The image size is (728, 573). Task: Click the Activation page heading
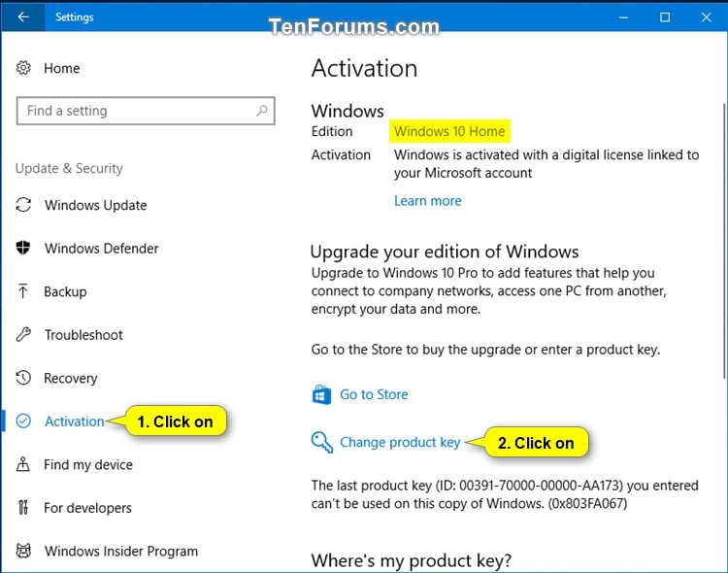[x=364, y=68]
